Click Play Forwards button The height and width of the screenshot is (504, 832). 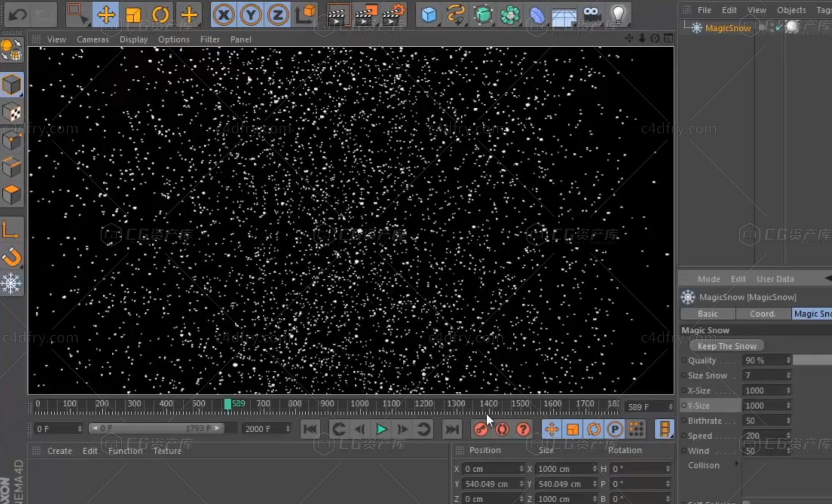point(381,429)
